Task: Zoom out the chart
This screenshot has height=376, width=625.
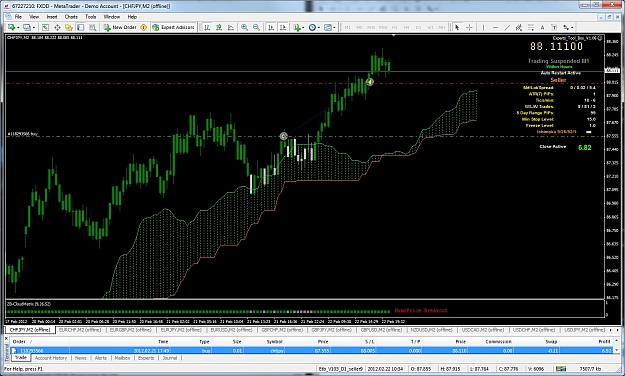Action: pyautogui.click(x=256, y=27)
